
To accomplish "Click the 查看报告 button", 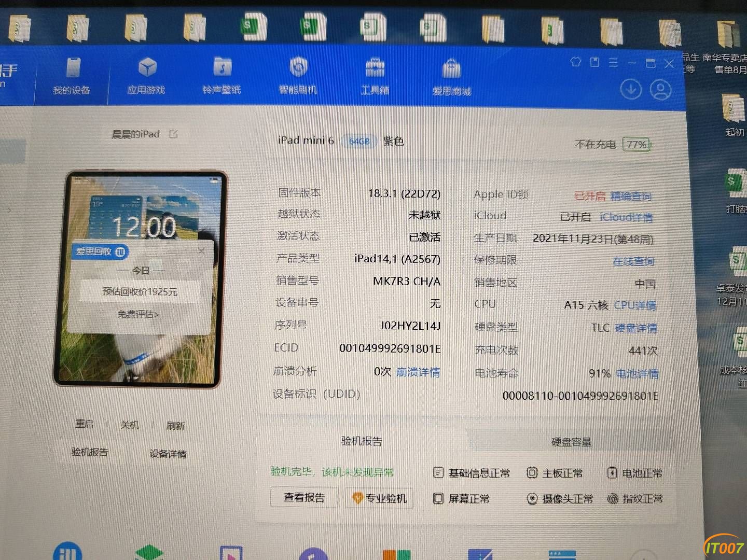I will [305, 497].
